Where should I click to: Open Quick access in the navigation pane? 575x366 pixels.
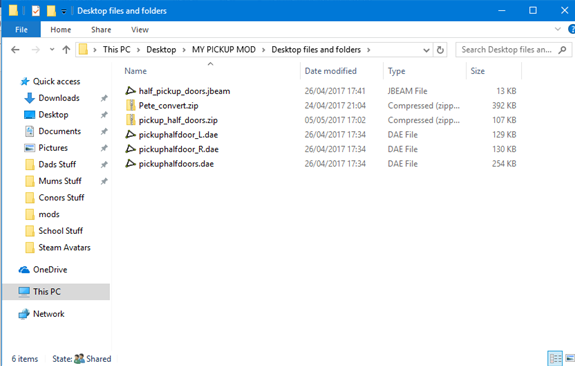coord(56,81)
